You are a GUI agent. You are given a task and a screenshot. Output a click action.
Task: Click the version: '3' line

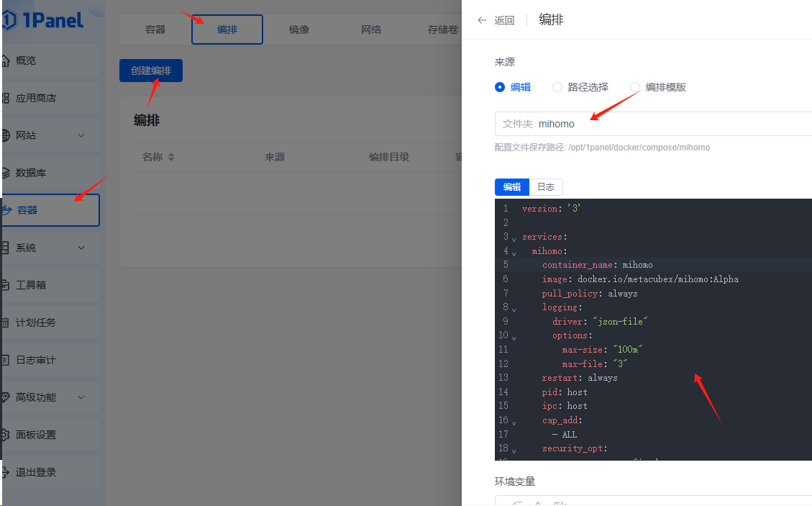(551, 209)
